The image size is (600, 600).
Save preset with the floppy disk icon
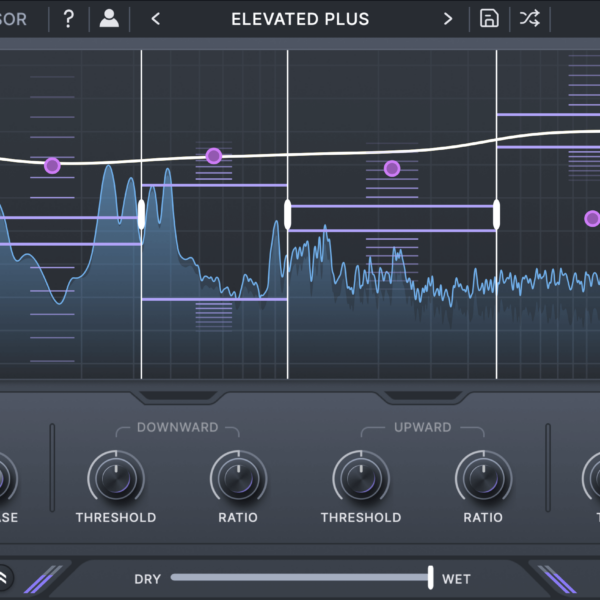pyautogui.click(x=489, y=19)
